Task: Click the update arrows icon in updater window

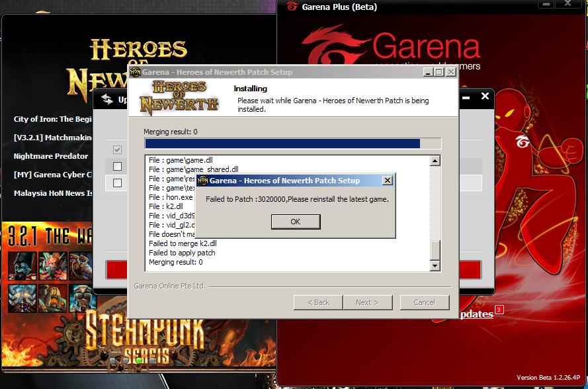Action: (107, 99)
